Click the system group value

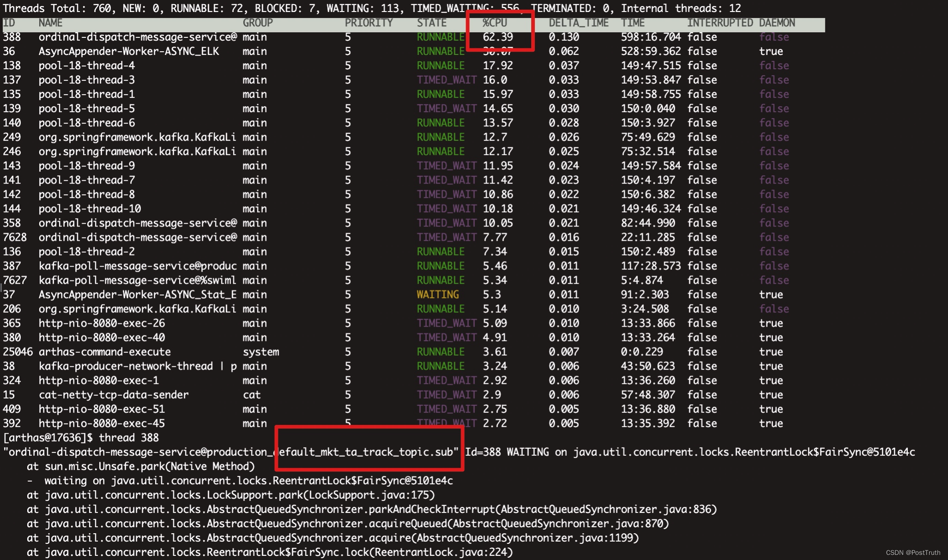click(261, 351)
